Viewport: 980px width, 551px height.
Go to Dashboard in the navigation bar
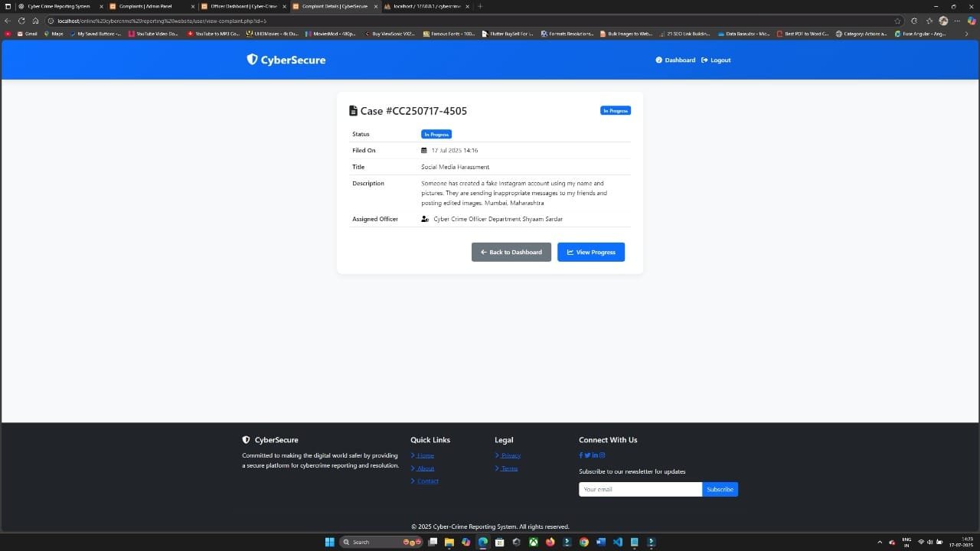click(x=675, y=60)
